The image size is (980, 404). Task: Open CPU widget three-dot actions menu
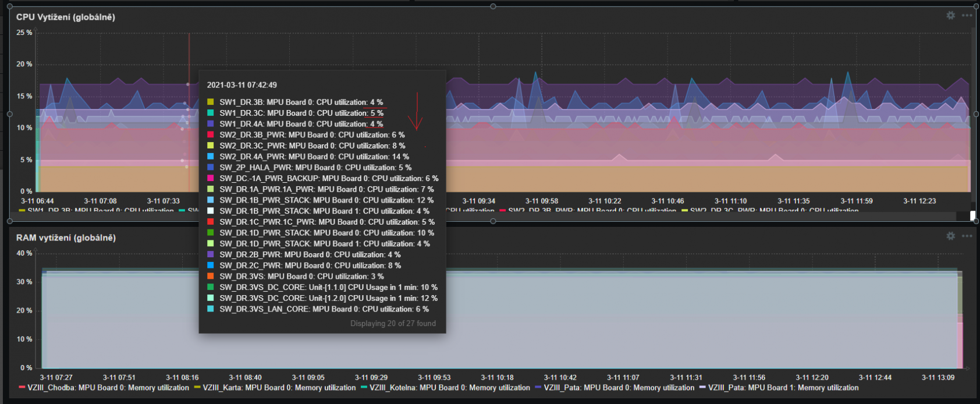[x=967, y=16]
